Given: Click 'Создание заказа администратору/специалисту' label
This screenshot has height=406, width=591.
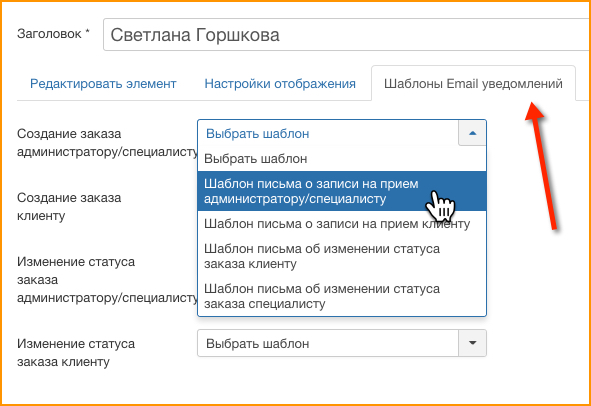Looking at the screenshot, I should coord(107,142).
